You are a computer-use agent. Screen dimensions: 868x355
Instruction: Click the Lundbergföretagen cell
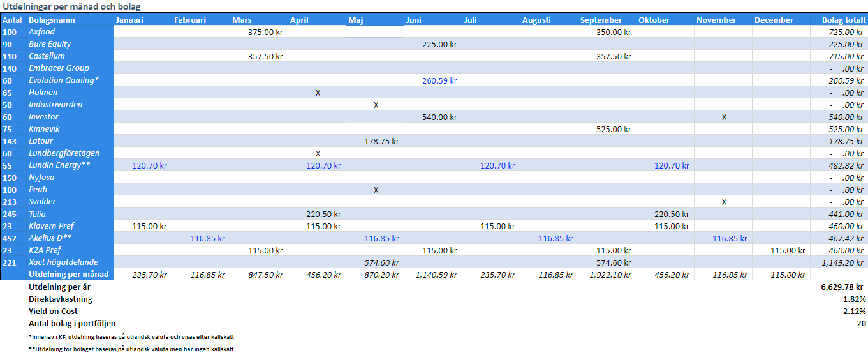click(70, 153)
